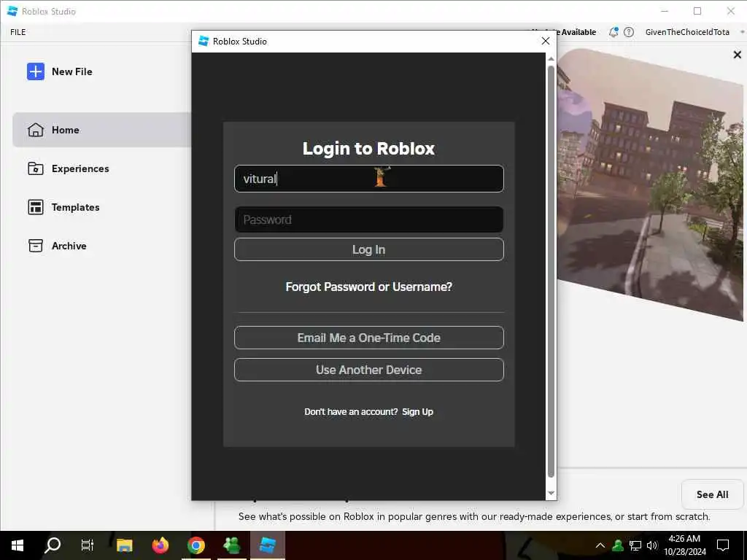Open the taskbar clock showing 4:26 AM

pyautogui.click(x=684, y=545)
